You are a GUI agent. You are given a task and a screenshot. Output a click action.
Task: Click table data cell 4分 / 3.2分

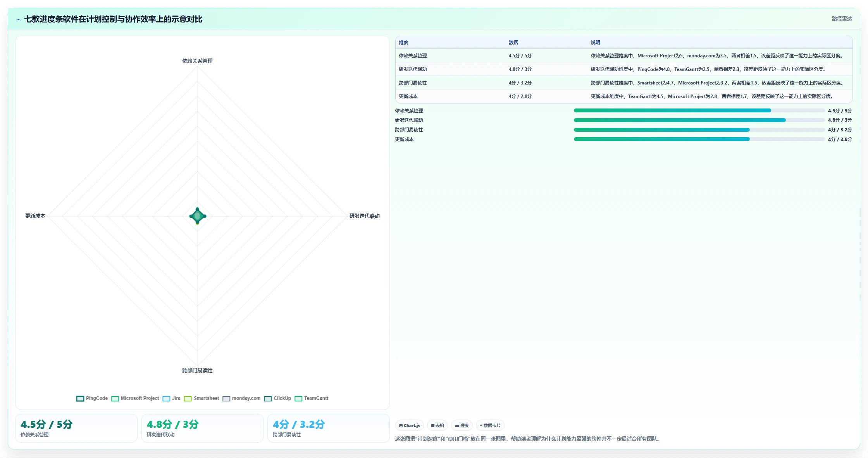(x=520, y=83)
